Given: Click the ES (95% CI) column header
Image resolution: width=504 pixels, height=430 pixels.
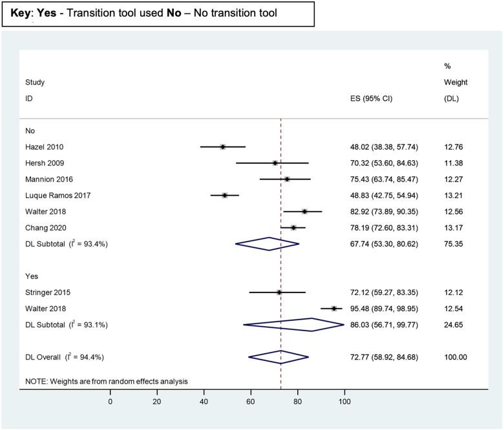Looking at the screenshot, I should click(370, 99).
